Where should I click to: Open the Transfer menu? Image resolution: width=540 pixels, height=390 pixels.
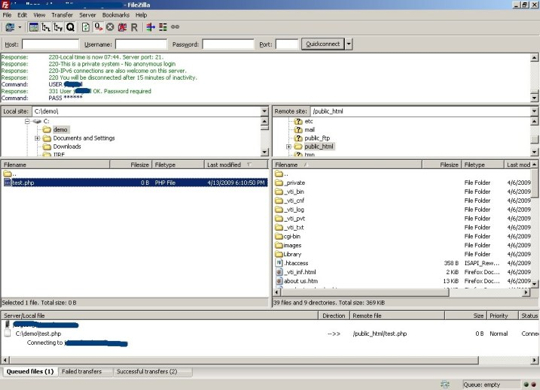pos(62,15)
